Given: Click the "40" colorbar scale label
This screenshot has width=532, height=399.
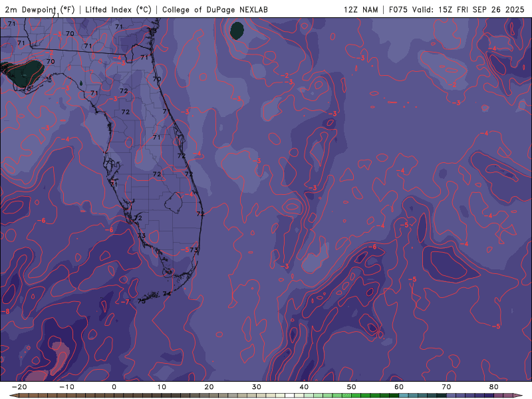Looking at the screenshot, I should point(304,387).
